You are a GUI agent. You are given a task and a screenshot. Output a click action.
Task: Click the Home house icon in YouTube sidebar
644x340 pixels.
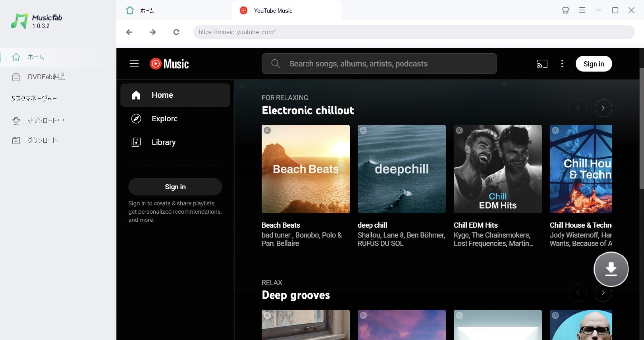pyautogui.click(x=136, y=95)
